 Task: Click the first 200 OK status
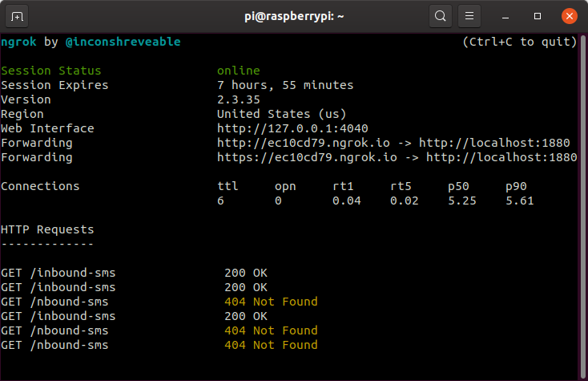(246, 273)
